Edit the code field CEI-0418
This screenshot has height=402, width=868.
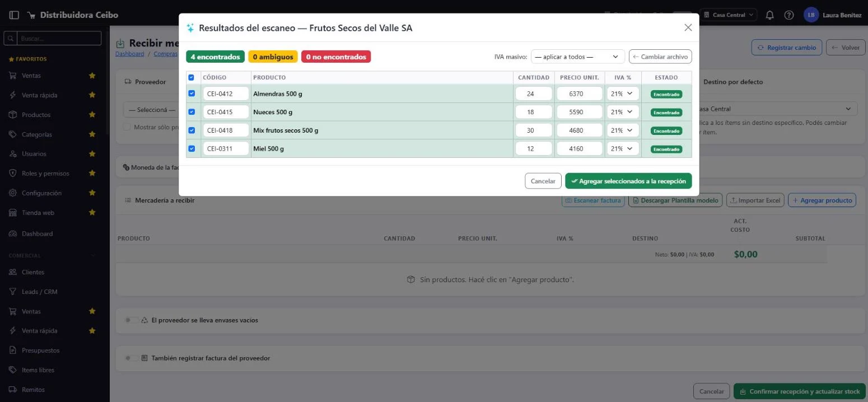226,130
